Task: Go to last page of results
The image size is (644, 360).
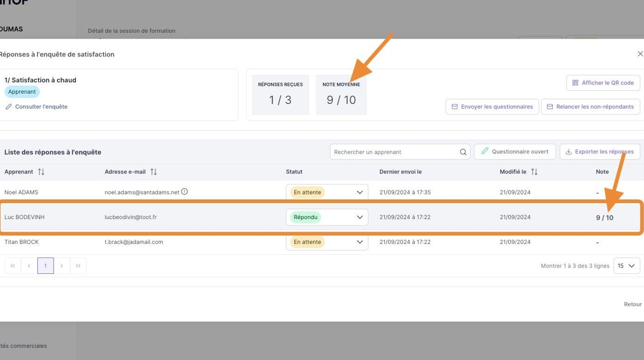Action: point(78,266)
